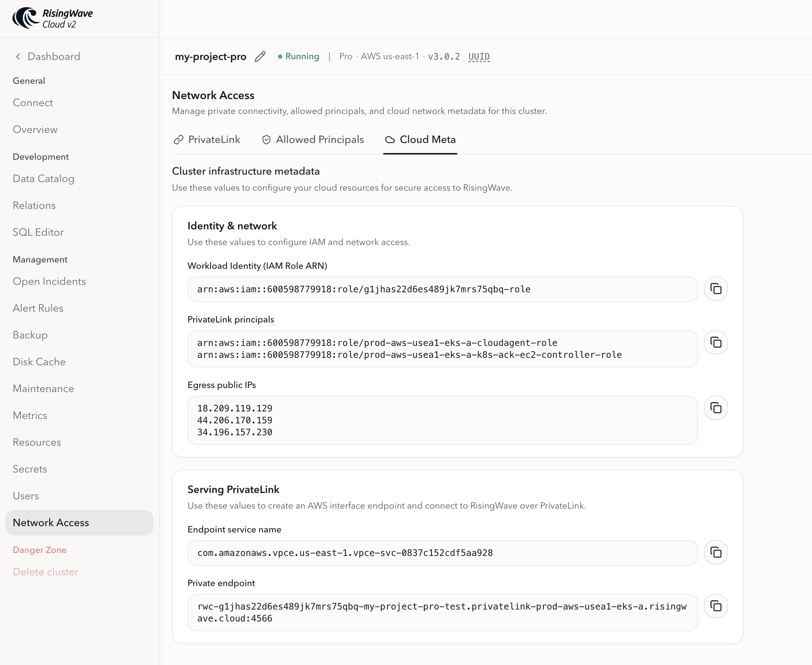Click the Development section label
This screenshot has height=665, width=812.
[41, 157]
